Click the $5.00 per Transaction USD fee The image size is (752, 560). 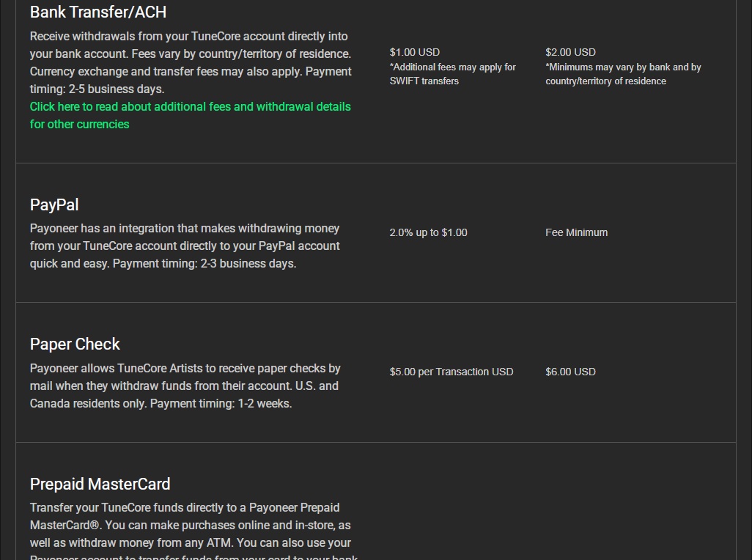point(451,372)
